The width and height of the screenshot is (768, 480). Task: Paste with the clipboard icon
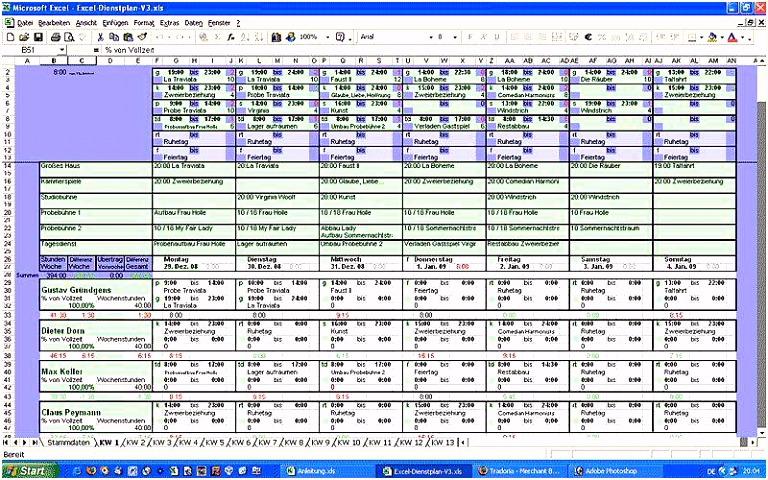[x=128, y=37]
